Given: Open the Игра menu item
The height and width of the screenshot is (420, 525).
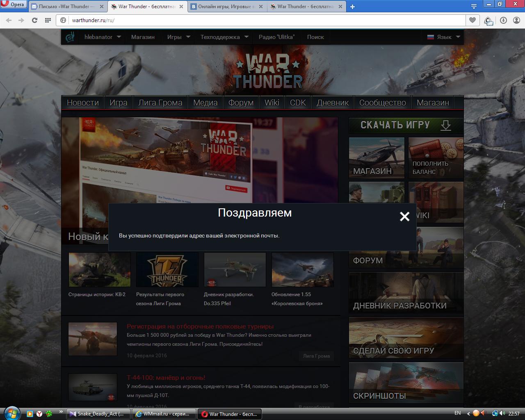Looking at the screenshot, I should coord(119,103).
